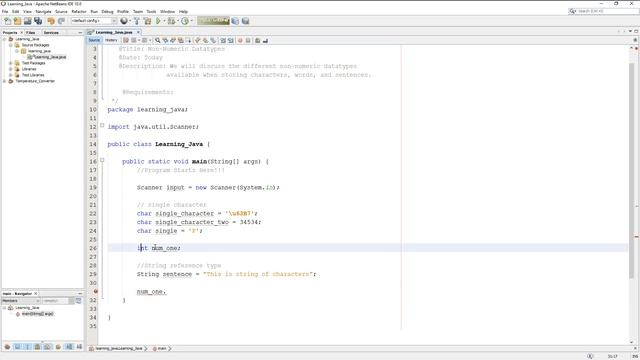This screenshot has height=360, width=640.
Task: Click the Profile Project toolbar icon
Action: (x=185, y=21)
